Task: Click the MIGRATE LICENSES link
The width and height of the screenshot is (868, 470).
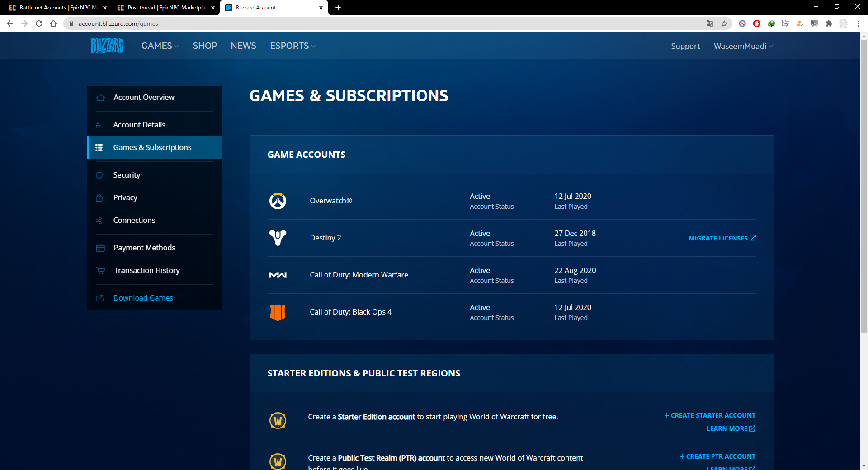Action: pos(722,238)
